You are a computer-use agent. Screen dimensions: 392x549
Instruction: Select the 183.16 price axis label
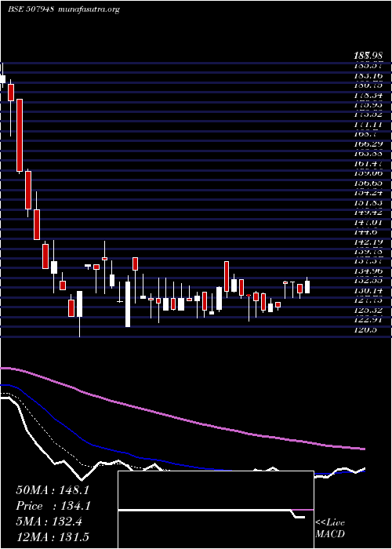(368, 75)
